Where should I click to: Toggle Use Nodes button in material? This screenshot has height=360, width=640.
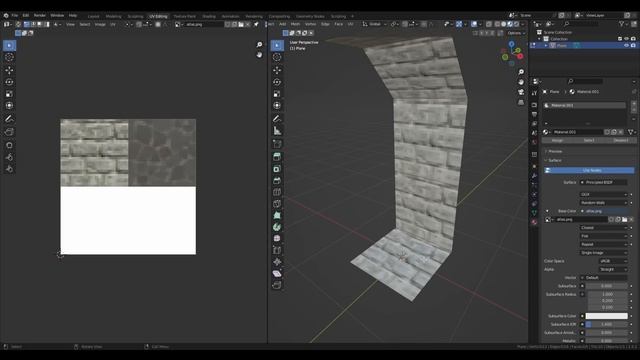coord(589,170)
